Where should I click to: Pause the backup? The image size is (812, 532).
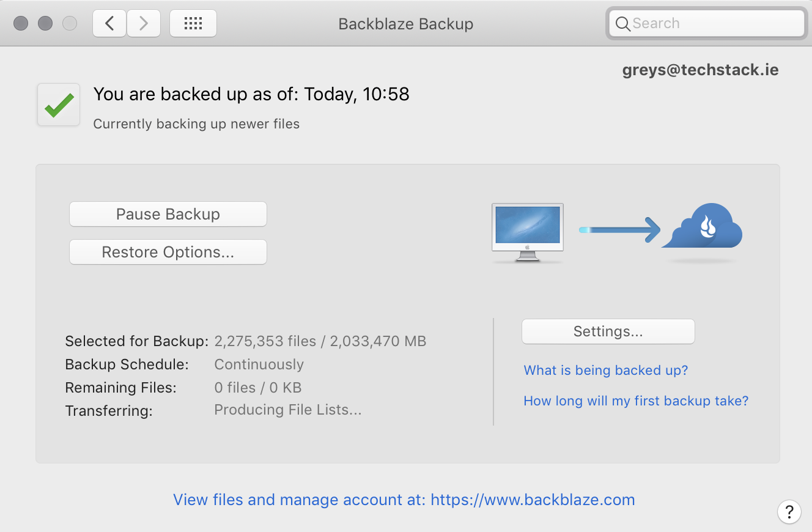tap(168, 214)
